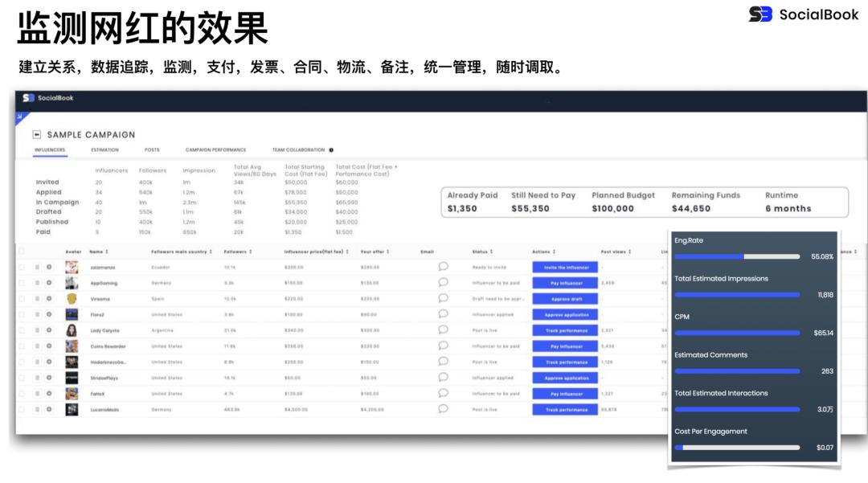Click the plus icon on FaltoX's row
This screenshot has height=483, width=868.
(48, 392)
